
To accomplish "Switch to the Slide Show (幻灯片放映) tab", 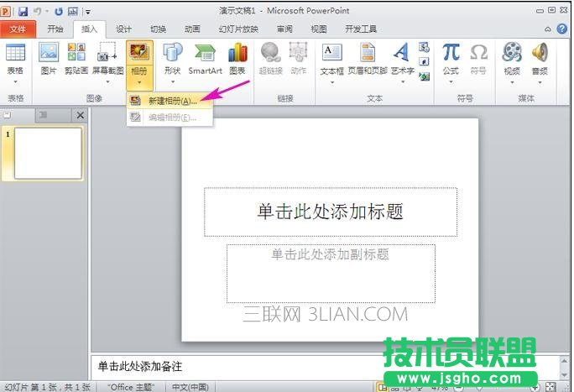I will 238,29.
